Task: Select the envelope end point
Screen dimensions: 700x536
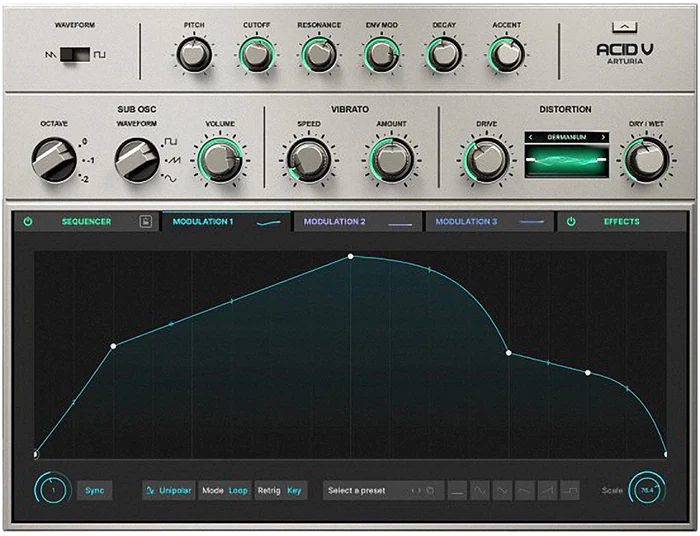Action: pyautogui.click(x=666, y=455)
